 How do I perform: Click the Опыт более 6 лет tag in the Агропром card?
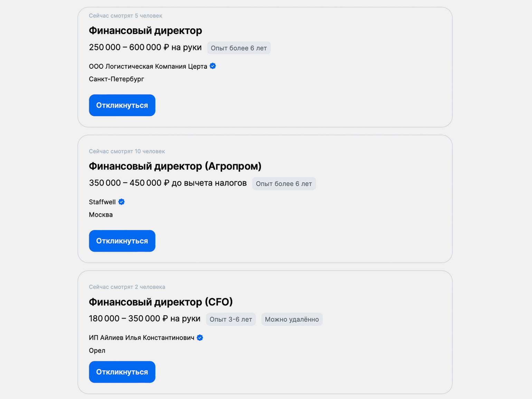click(x=284, y=184)
